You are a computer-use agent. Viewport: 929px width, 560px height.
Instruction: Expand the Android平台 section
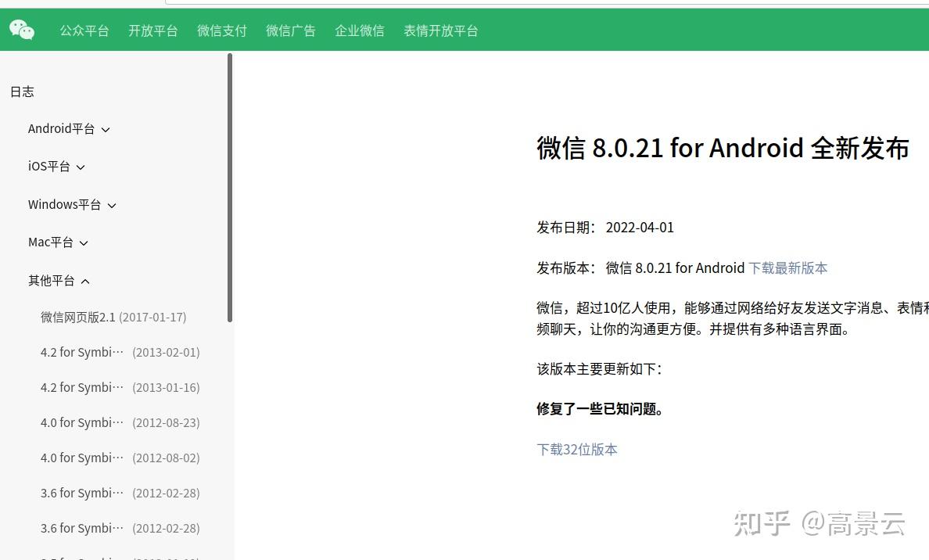click(x=69, y=128)
